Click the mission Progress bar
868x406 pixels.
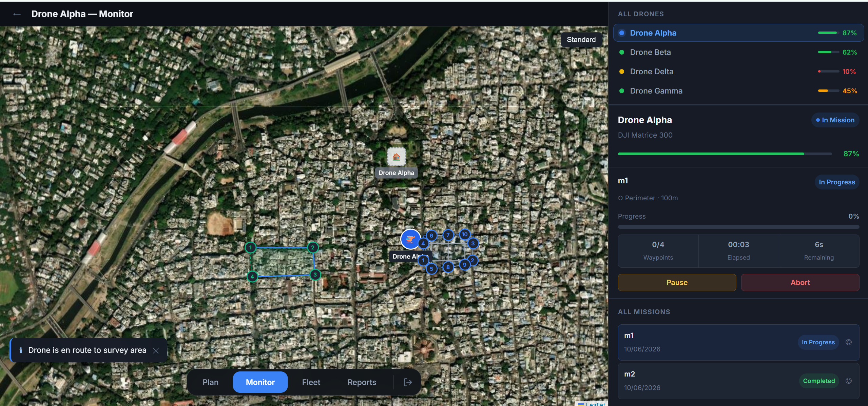click(x=738, y=227)
